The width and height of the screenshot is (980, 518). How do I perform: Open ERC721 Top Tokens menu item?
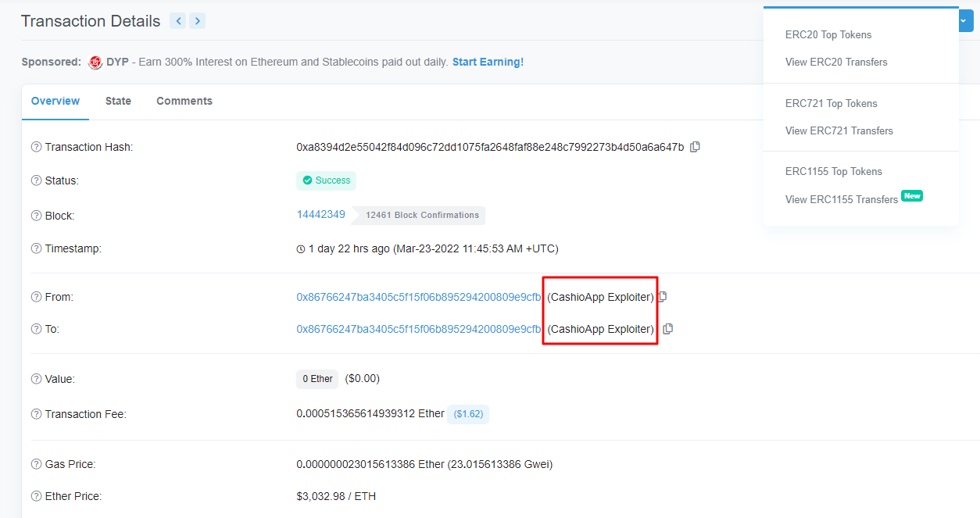click(832, 103)
